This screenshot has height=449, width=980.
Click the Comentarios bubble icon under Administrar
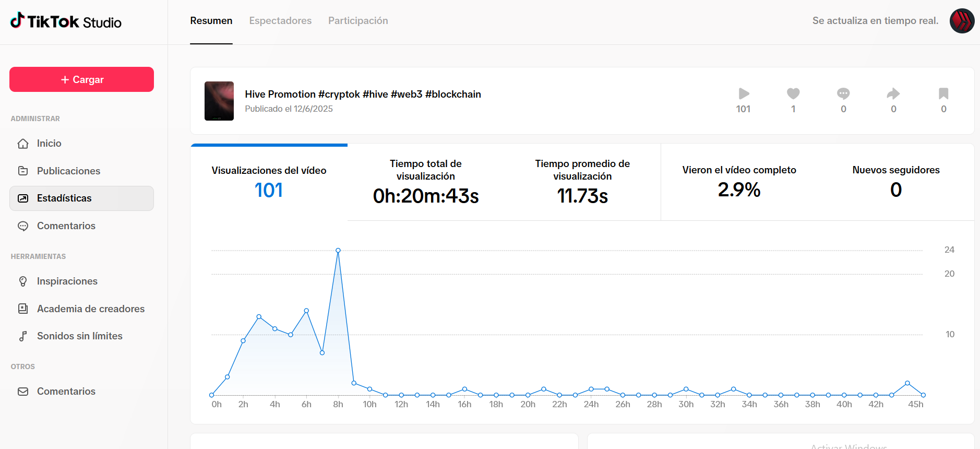pos(23,226)
